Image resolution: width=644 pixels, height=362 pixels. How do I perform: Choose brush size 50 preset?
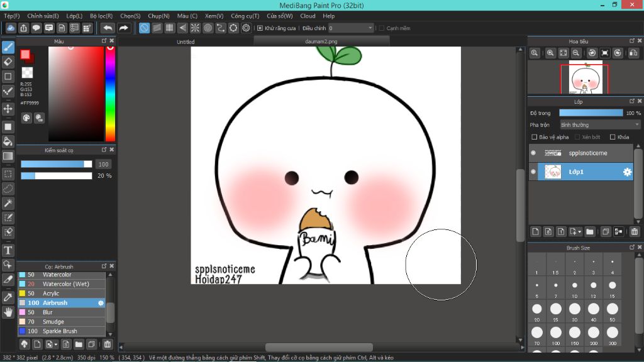[x=613, y=312]
